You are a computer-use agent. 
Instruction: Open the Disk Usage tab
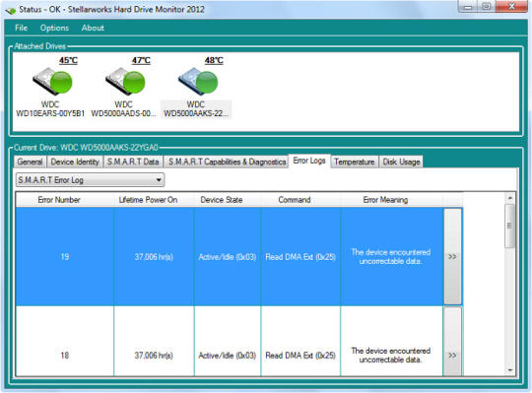401,162
